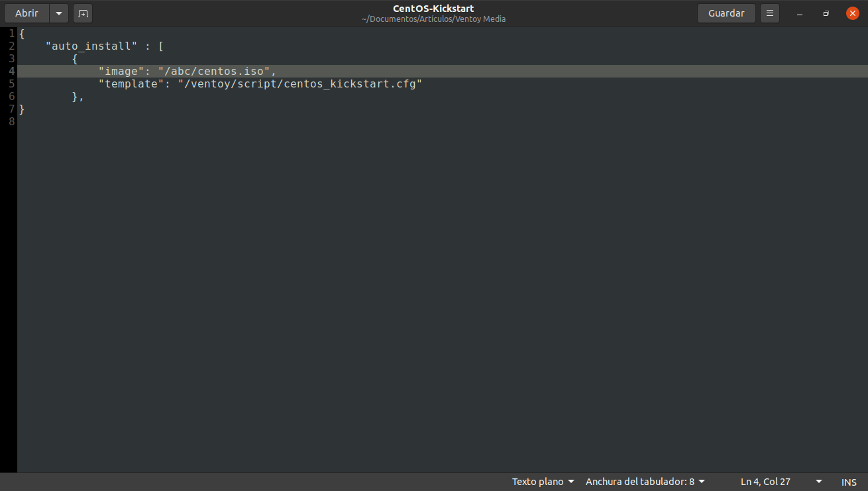Save the file with Guardar
The image size is (868, 491).
pos(726,13)
